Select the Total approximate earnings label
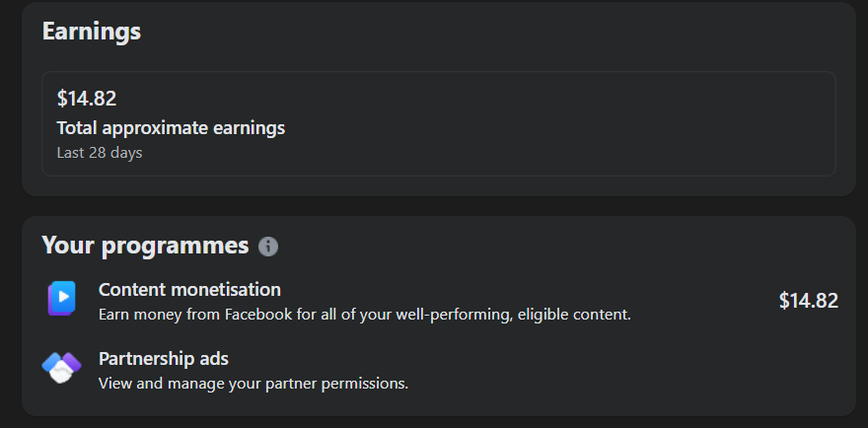The width and height of the screenshot is (868, 428). click(x=171, y=127)
